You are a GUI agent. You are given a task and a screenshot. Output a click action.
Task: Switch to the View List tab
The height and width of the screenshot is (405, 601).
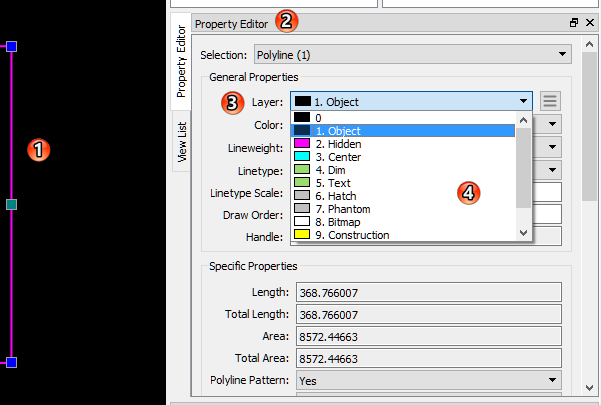(x=182, y=142)
